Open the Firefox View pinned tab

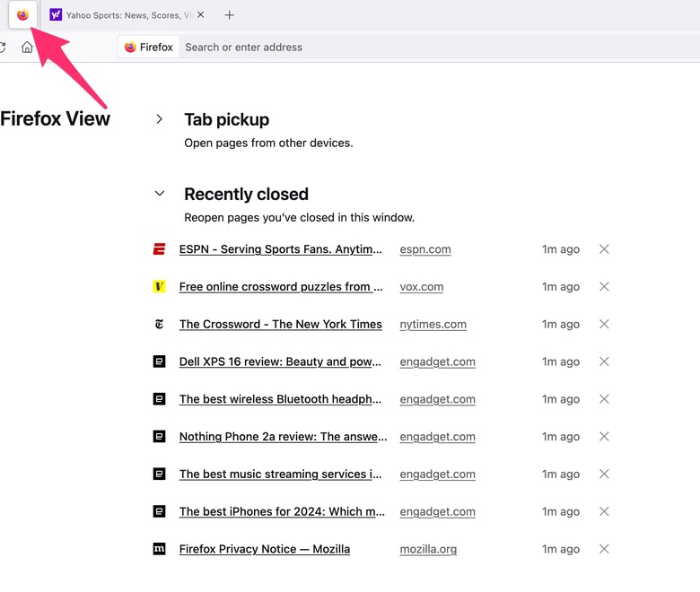(22, 14)
